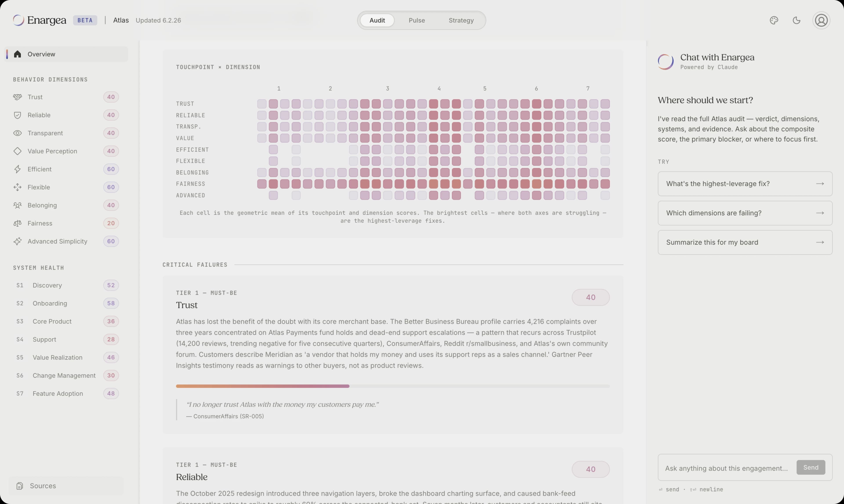Switch to the Pulse tab
844x504 pixels.
[x=417, y=20]
